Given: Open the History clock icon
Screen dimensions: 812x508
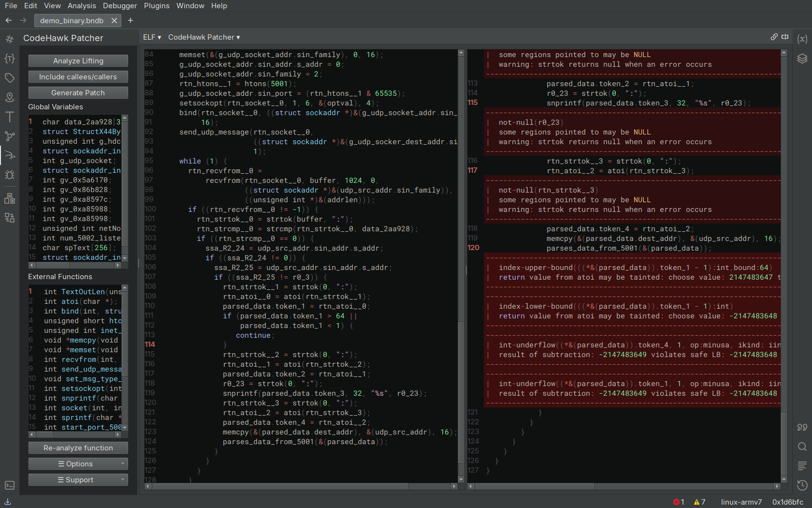Looking at the screenshot, I should [802, 485].
